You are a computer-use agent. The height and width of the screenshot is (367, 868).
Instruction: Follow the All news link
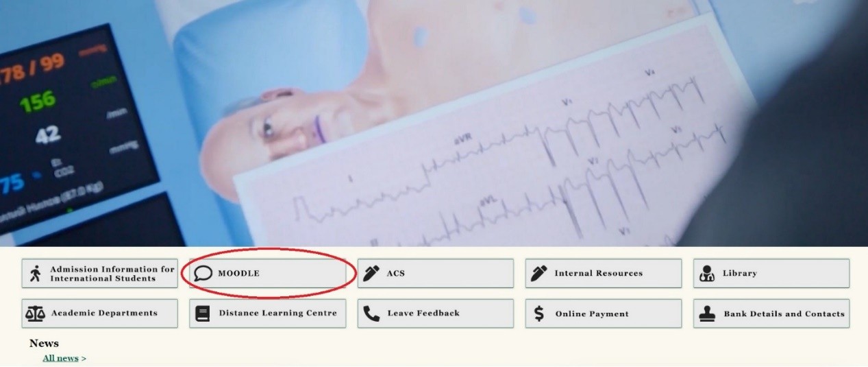point(60,358)
